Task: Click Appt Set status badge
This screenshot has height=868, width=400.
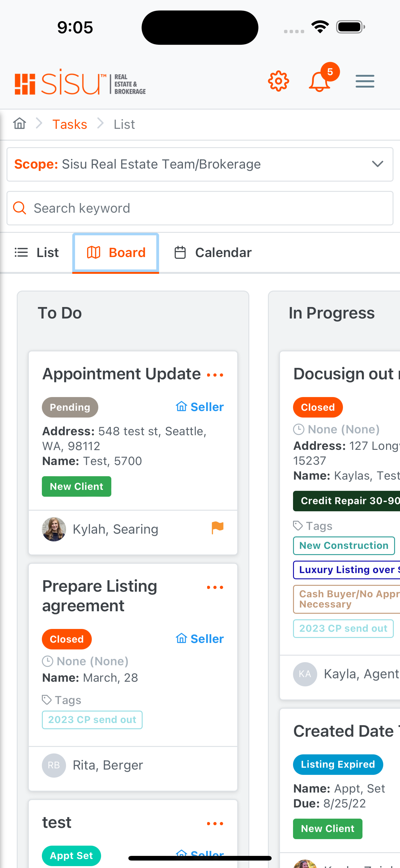Action: pyautogui.click(x=71, y=856)
